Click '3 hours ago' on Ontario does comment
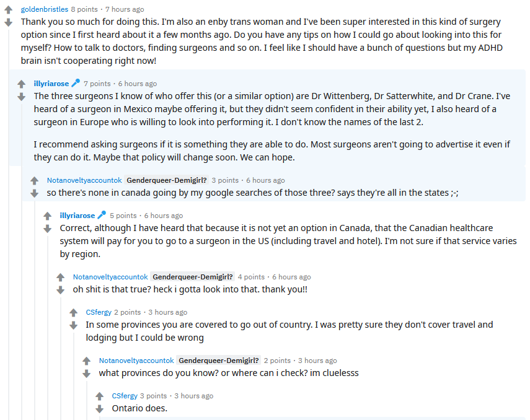This screenshot has width=530, height=420. (193, 396)
